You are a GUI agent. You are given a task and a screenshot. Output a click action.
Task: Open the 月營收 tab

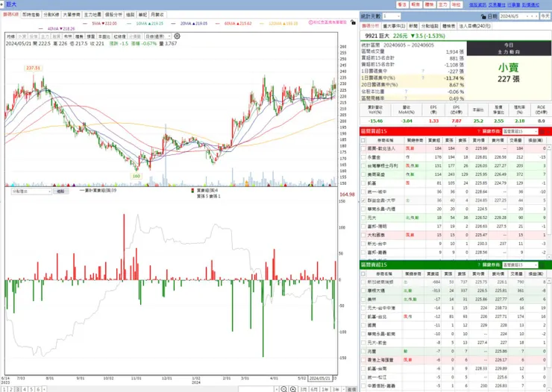(x=157, y=15)
